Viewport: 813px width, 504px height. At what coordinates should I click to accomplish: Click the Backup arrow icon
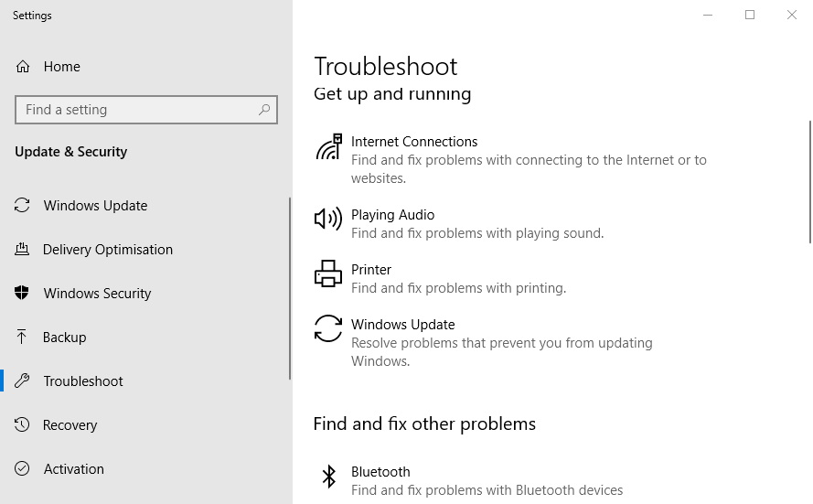pyautogui.click(x=23, y=338)
